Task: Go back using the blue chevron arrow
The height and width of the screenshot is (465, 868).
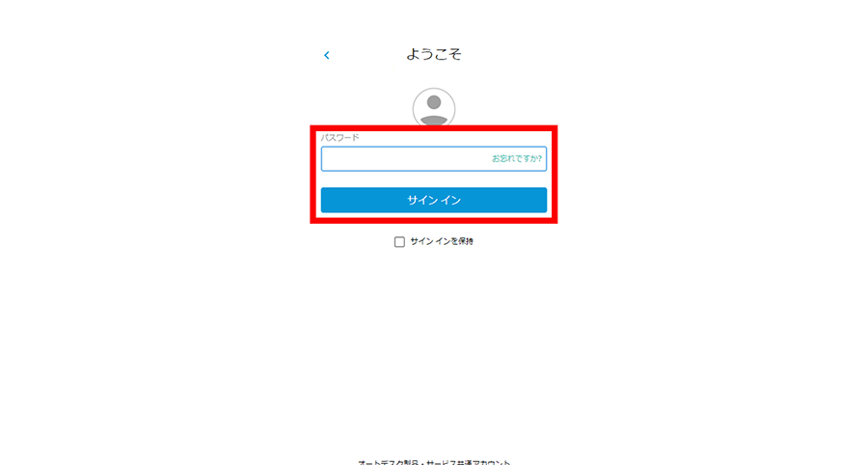Action: [x=327, y=55]
